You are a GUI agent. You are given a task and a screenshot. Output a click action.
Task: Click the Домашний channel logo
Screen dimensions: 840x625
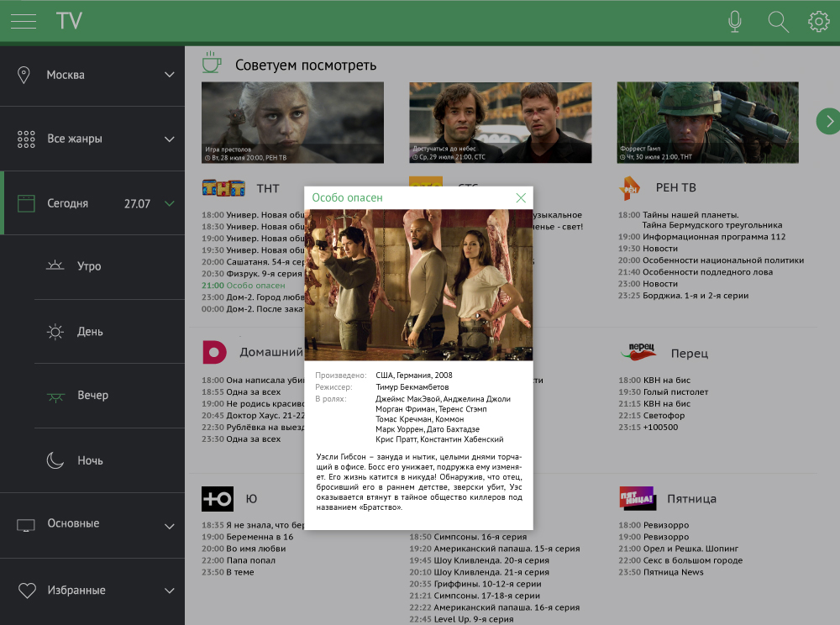[215, 352]
